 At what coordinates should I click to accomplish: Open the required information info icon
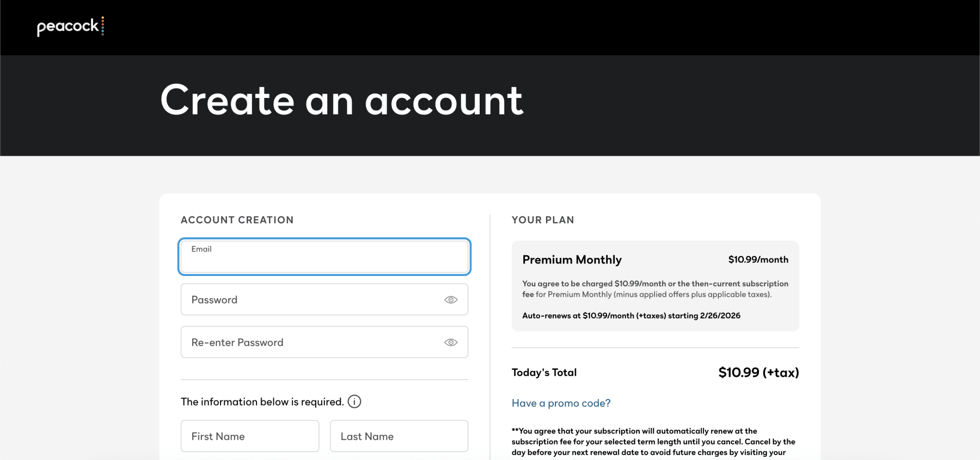pyautogui.click(x=354, y=402)
